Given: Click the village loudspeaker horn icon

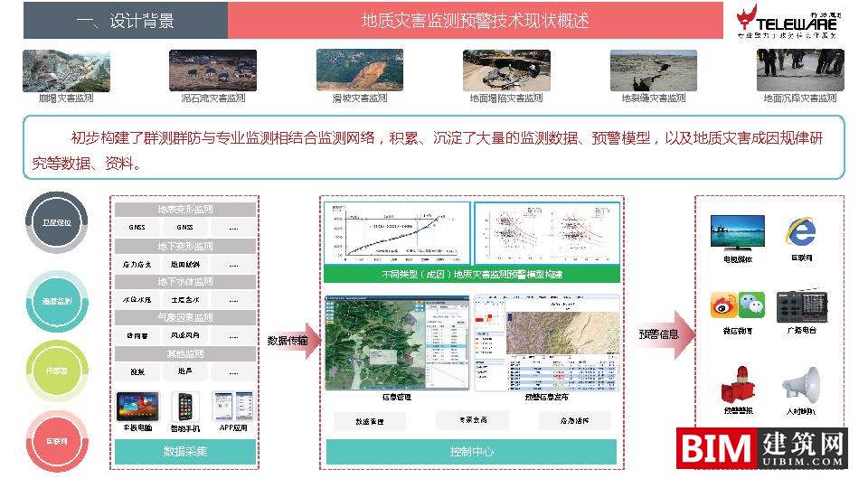Looking at the screenshot, I should pos(801,383).
